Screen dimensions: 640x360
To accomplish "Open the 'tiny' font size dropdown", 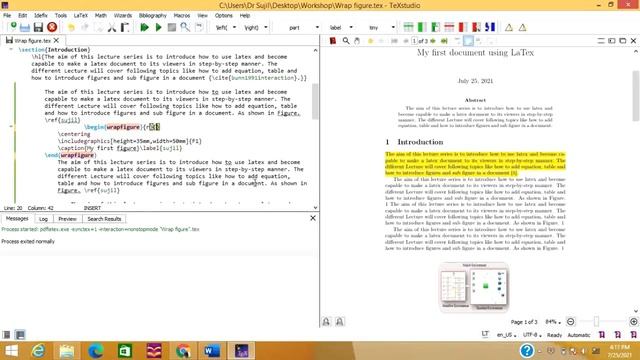I will [393, 27].
